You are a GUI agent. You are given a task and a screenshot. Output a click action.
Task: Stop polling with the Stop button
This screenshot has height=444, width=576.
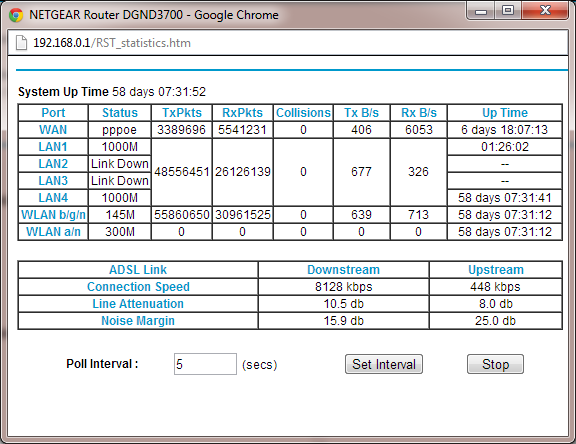click(495, 364)
